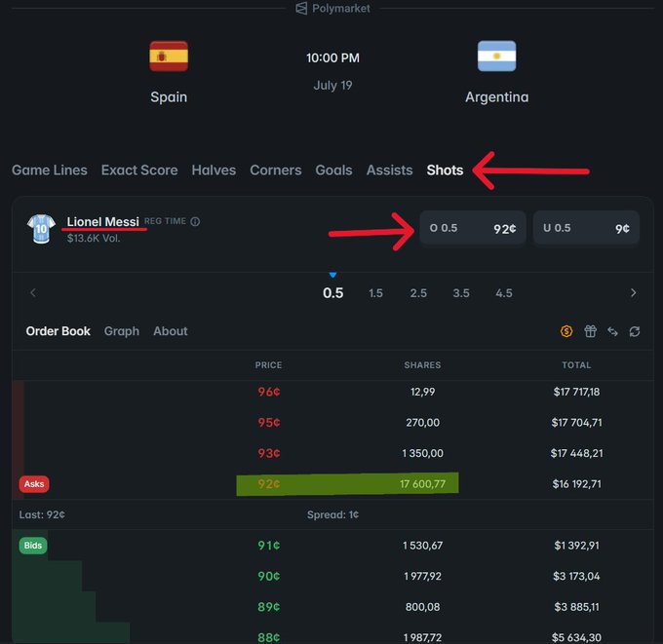
Task: Click the REG TIME info icon
Action: [195, 221]
